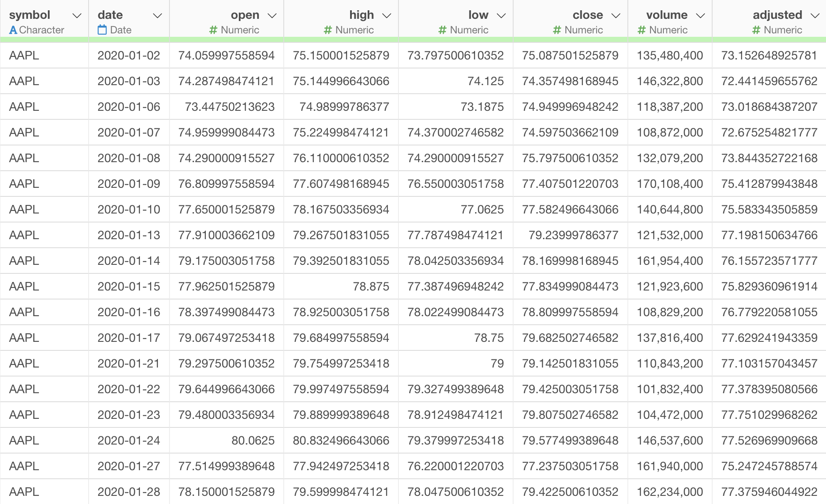Click adjusted value 77.375946044922
This screenshot has height=504, width=826.
pyautogui.click(x=770, y=492)
